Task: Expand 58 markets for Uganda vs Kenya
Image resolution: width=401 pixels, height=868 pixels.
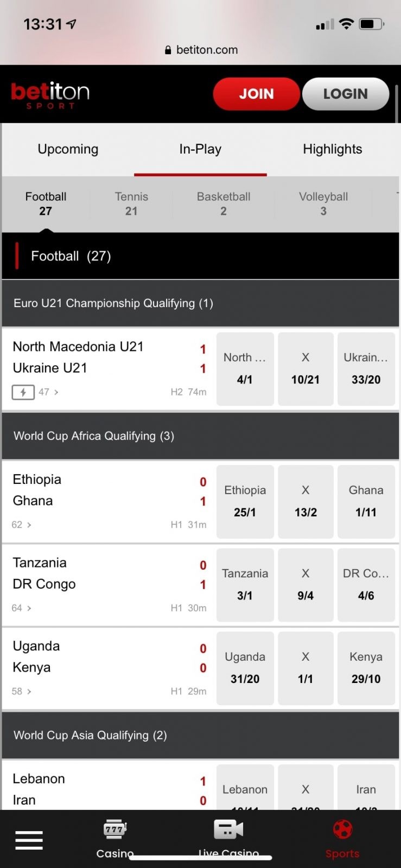Action: tap(22, 691)
